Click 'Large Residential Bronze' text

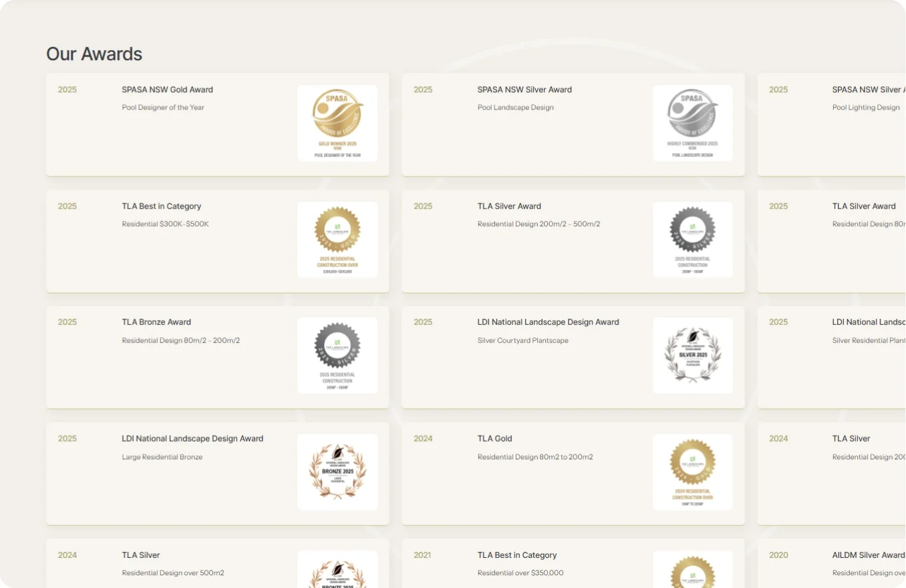162,458
